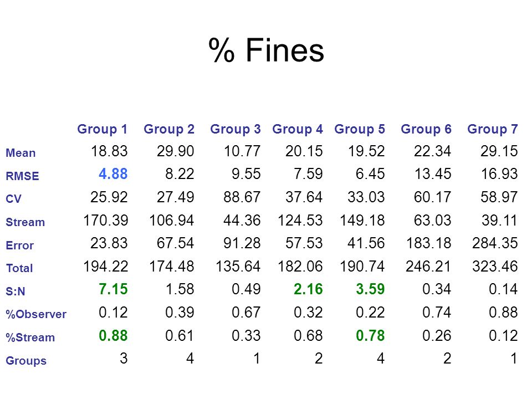Click the CV value 88.67

point(242,197)
